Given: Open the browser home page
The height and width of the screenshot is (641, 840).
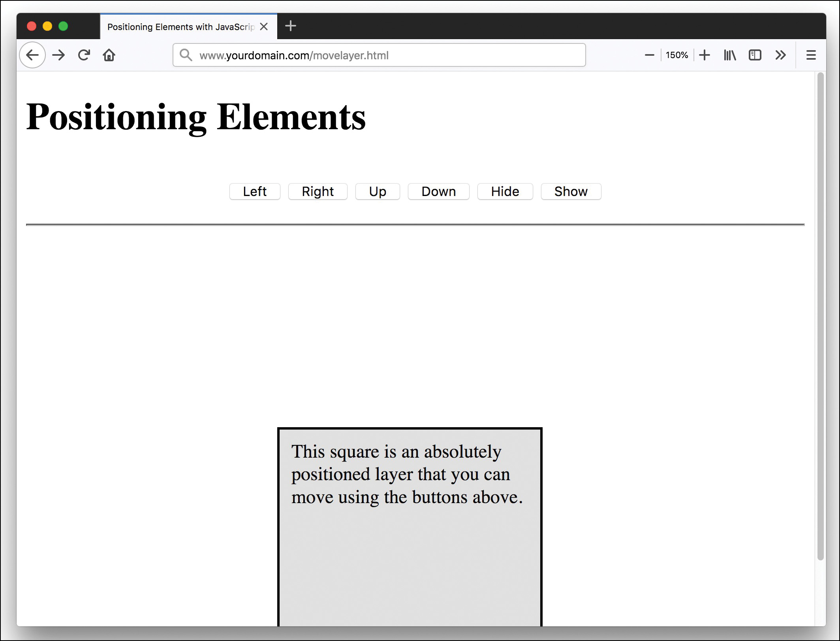Looking at the screenshot, I should point(109,55).
